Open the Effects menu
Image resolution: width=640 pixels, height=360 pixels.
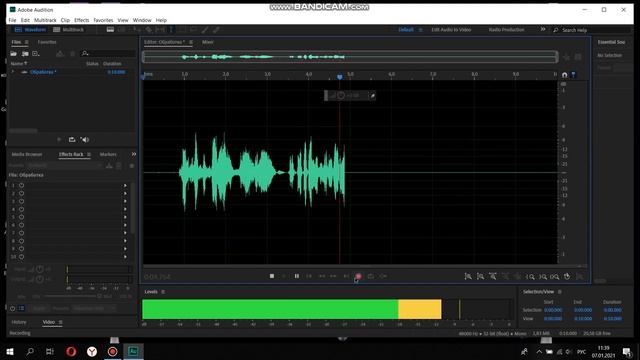(x=82, y=20)
